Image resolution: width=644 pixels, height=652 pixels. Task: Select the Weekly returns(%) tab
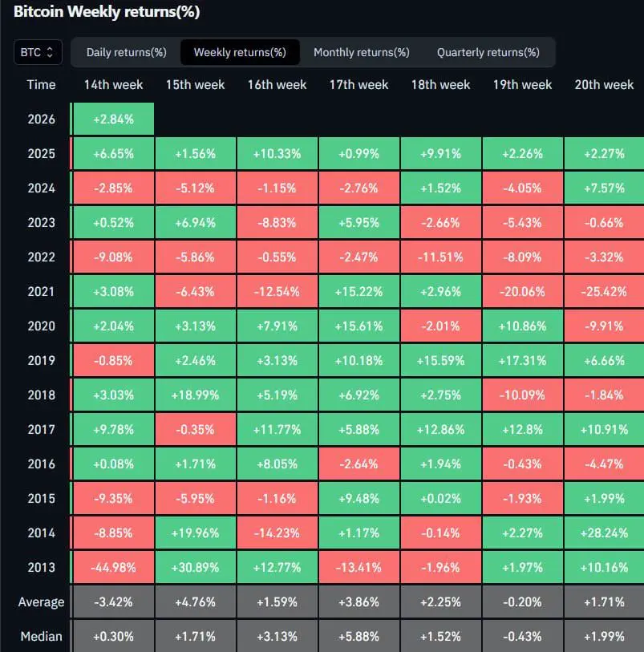pos(240,52)
